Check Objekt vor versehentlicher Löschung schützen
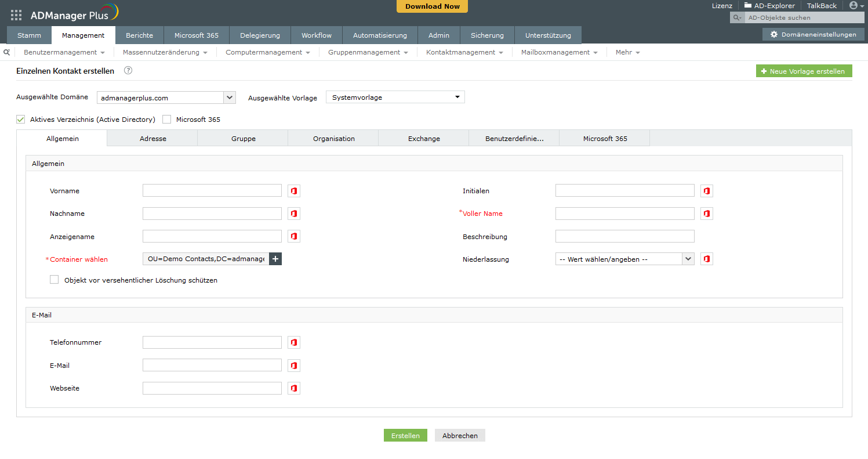The height and width of the screenshot is (459, 868). coord(55,280)
